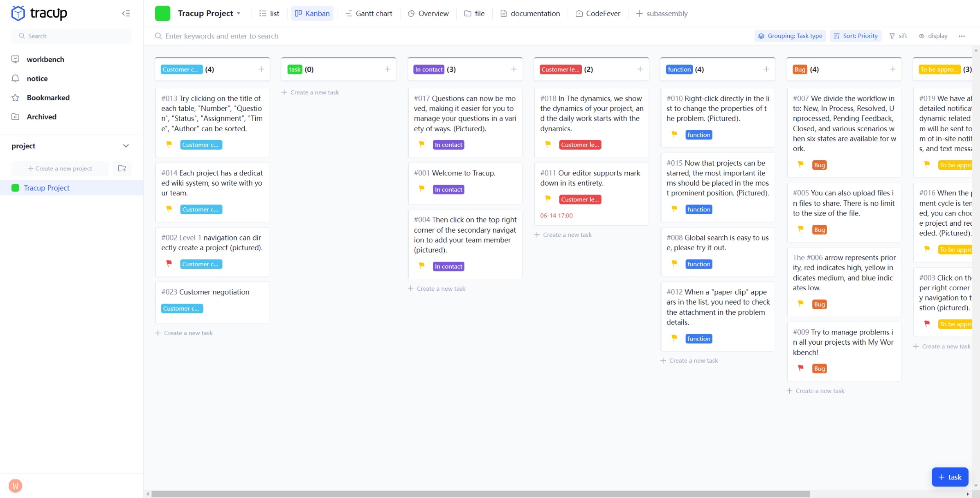The image size is (980, 498).
Task: Add task to Bug column with plus
Action: click(x=893, y=70)
